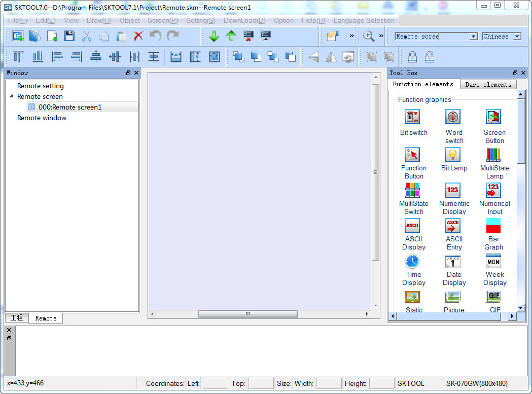Screen dimensions: 532x394
Task: Switch to the Base elements tab
Action: coord(488,85)
